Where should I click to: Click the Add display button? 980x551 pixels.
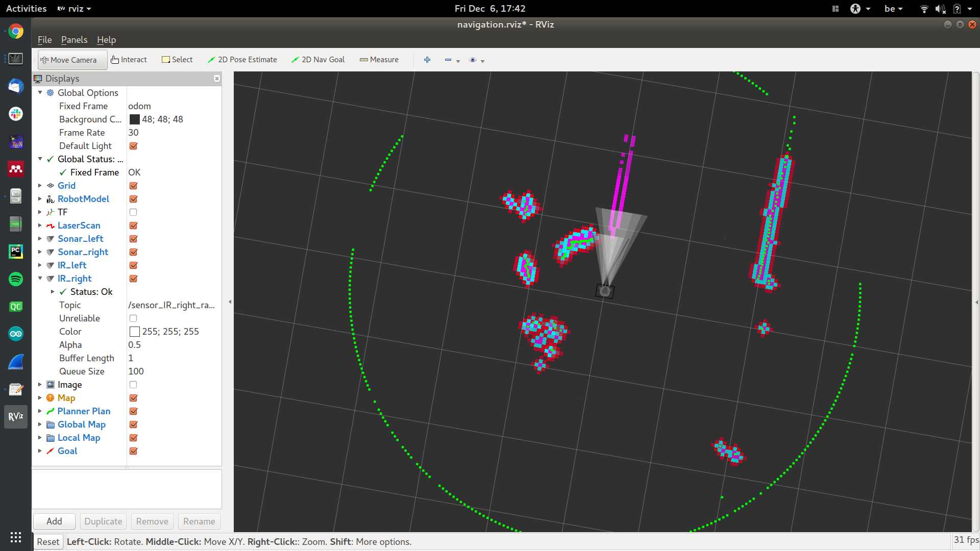point(54,521)
